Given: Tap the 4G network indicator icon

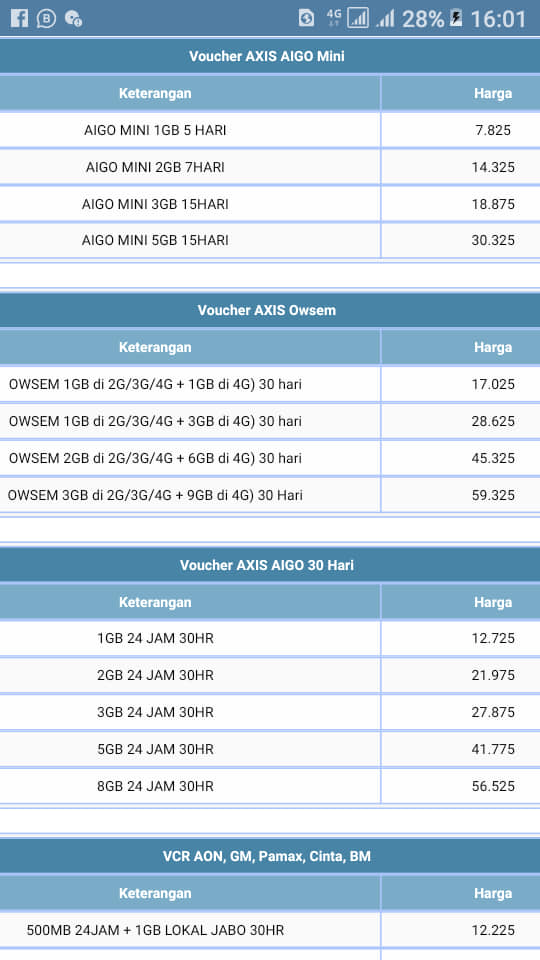Looking at the screenshot, I should (334, 18).
